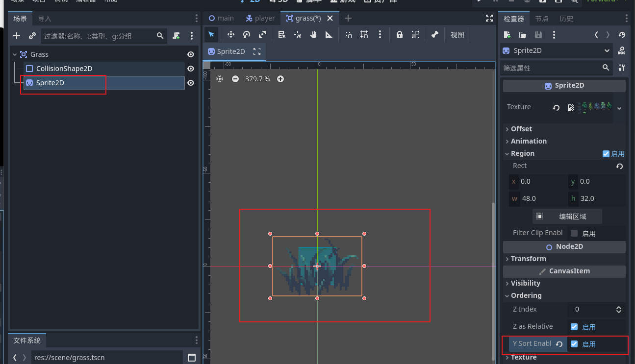The height and width of the screenshot is (364, 635).
Task: Click the list-selectable-nodes tool icon
Action: pos(282,34)
